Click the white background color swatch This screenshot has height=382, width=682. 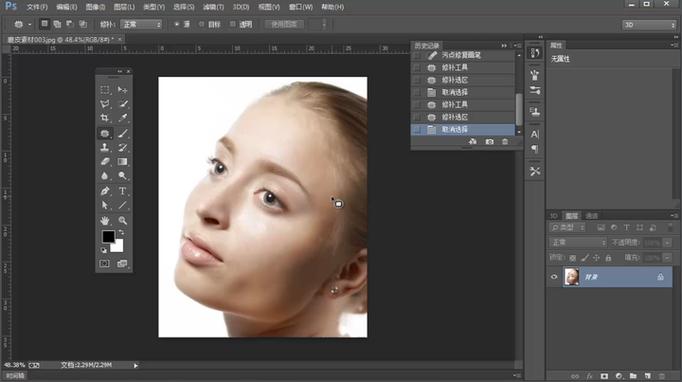coord(117,247)
